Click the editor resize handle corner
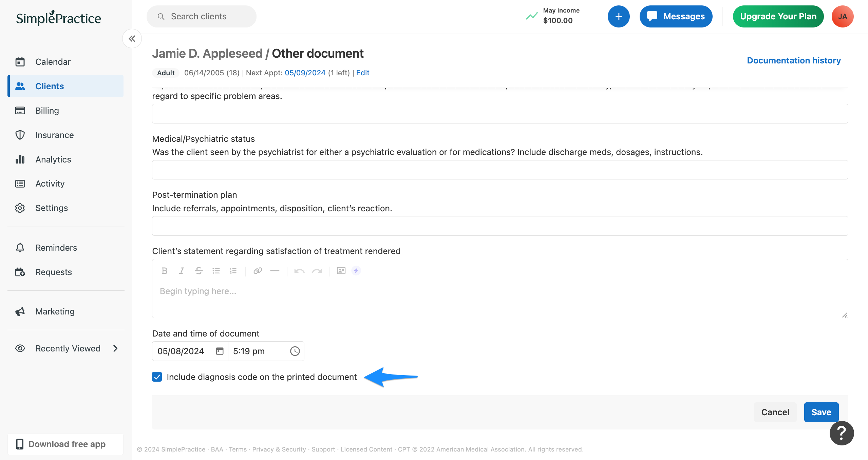Screen dimensions: 868x460 click(x=845, y=315)
